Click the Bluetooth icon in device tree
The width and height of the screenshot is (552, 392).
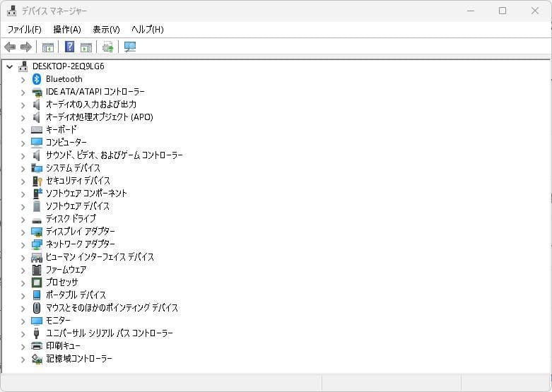[x=37, y=79]
